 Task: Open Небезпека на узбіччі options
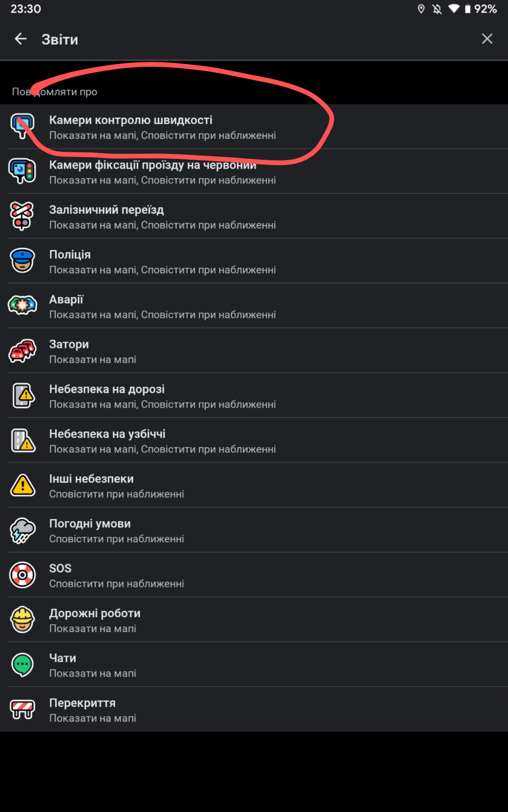(162, 441)
